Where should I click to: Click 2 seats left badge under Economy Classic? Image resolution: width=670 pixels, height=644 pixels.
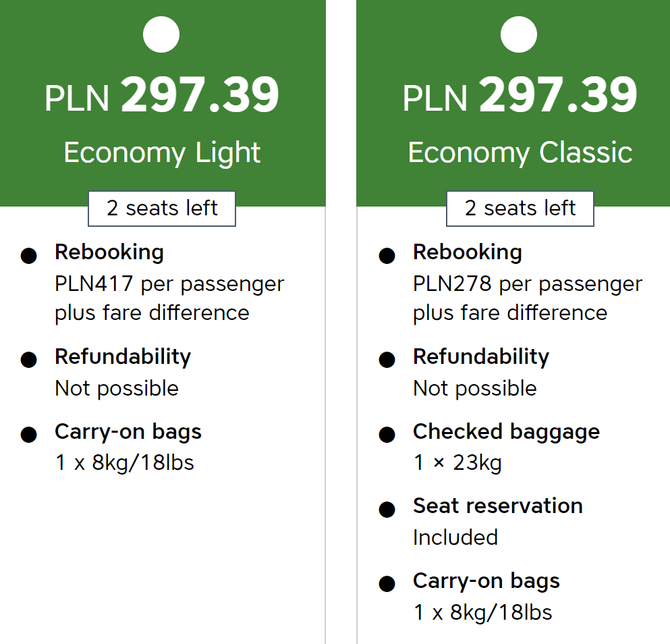(520, 209)
